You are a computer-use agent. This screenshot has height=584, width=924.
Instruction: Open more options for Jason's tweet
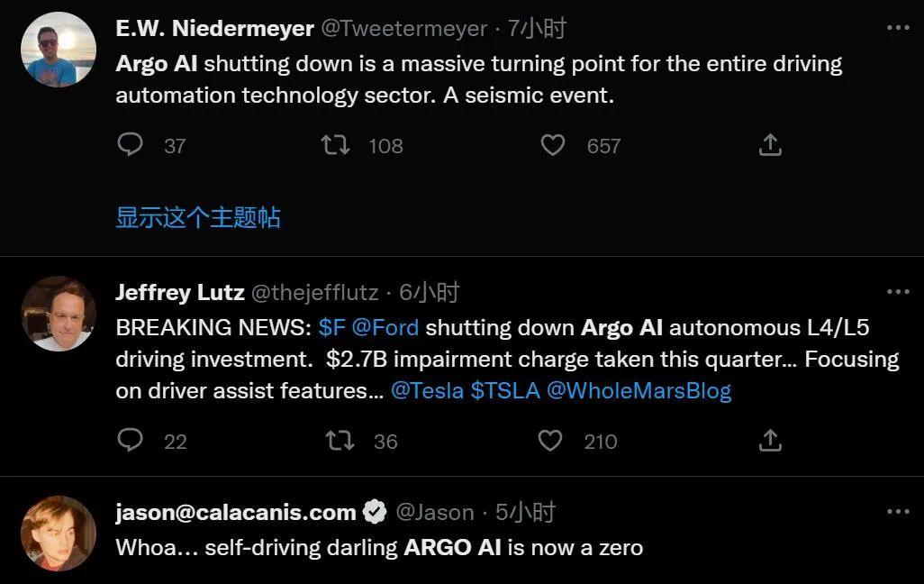(x=898, y=511)
